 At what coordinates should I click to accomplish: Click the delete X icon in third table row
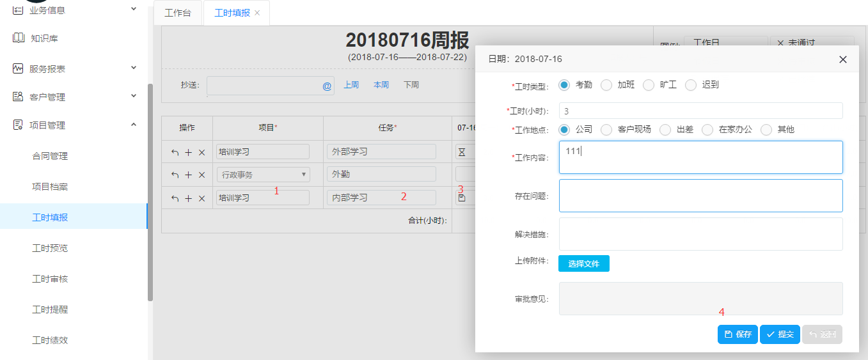point(201,198)
